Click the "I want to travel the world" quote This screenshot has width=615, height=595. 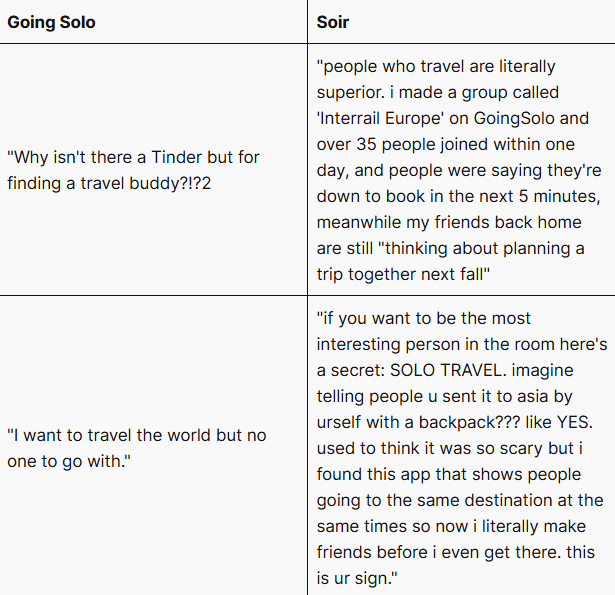tap(136, 436)
